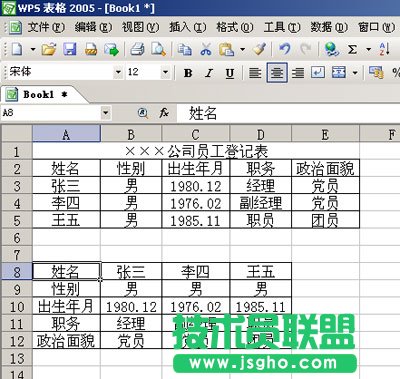Open the Name Box dropdown arrow
This screenshot has height=379, width=400.
105,113
